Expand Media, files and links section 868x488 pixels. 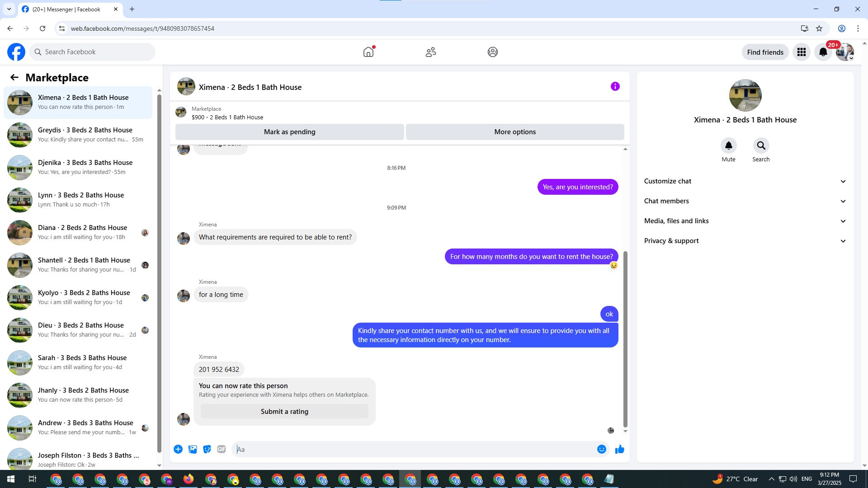[745, 221]
